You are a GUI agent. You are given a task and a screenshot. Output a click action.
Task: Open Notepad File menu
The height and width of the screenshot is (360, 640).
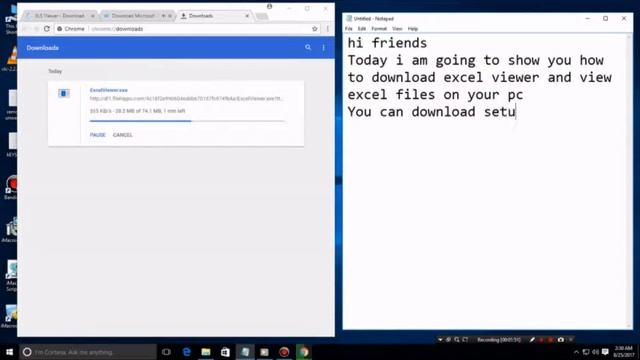click(349, 29)
